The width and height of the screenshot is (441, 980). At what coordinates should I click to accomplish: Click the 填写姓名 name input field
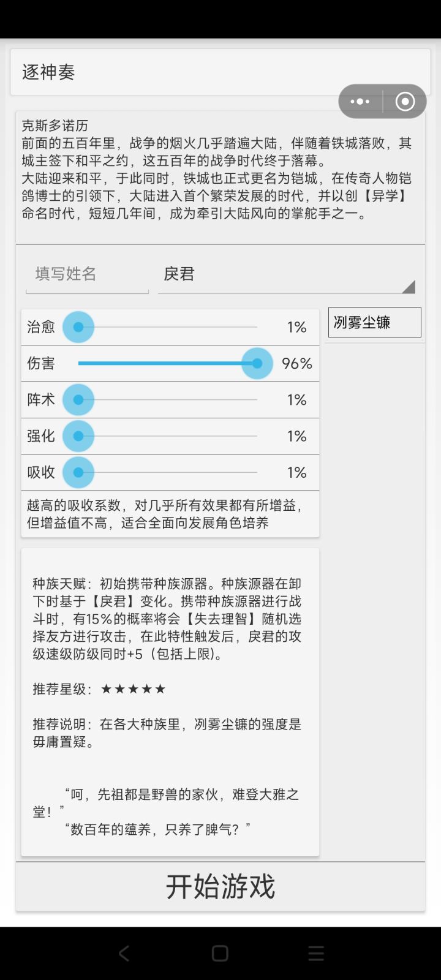click(87, 274)
